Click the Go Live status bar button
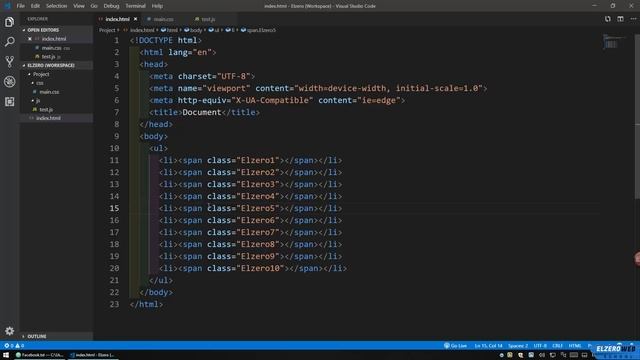 (x=456, y=346)
